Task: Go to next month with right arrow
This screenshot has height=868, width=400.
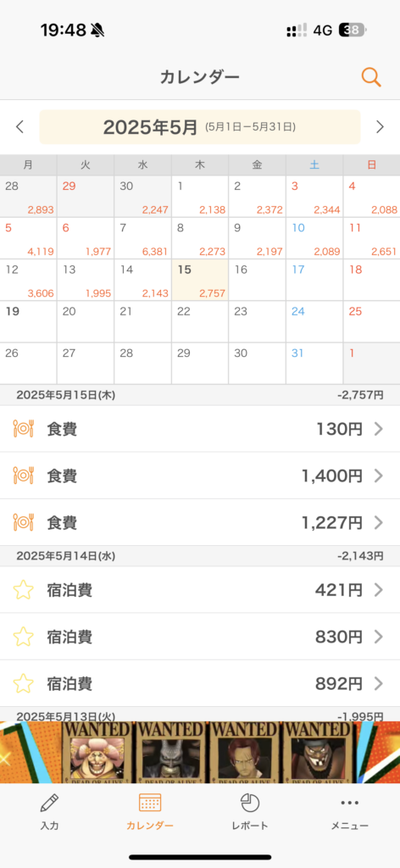Action: (x=380, y=127)
